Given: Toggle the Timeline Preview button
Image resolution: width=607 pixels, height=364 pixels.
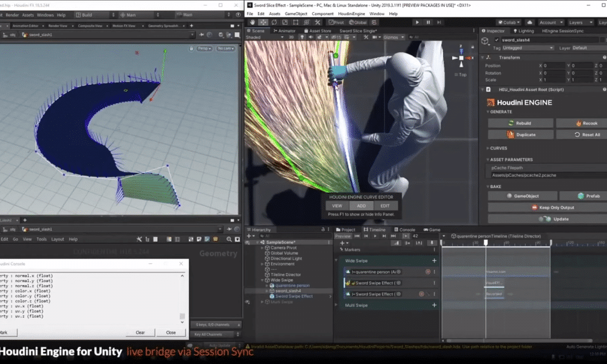Looking at the screenshot, I should click(342, 236).
